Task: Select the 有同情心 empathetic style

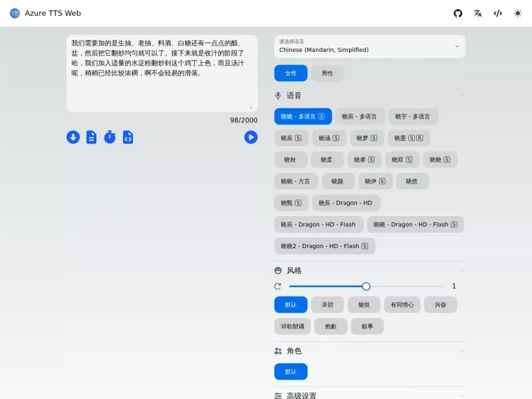Action: 402,305
